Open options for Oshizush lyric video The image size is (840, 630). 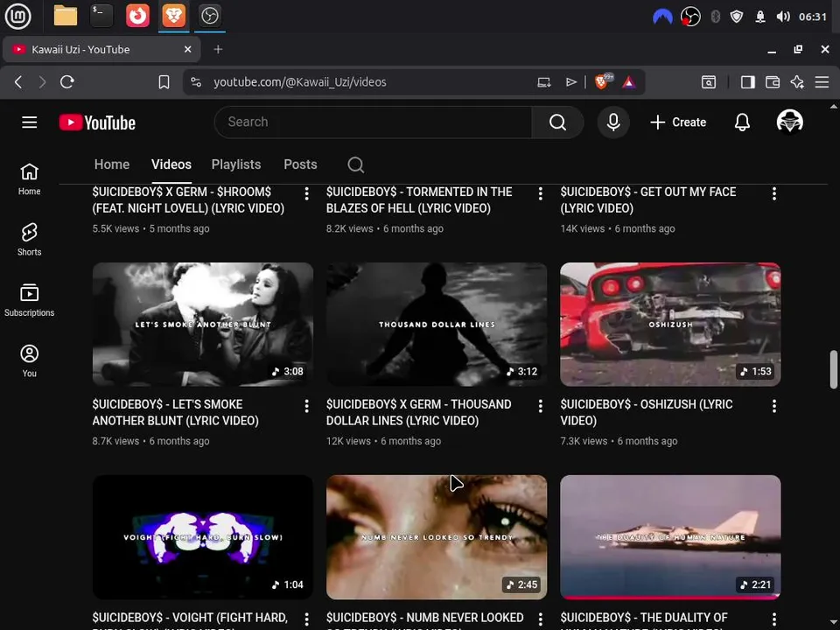tap(774, 406)
